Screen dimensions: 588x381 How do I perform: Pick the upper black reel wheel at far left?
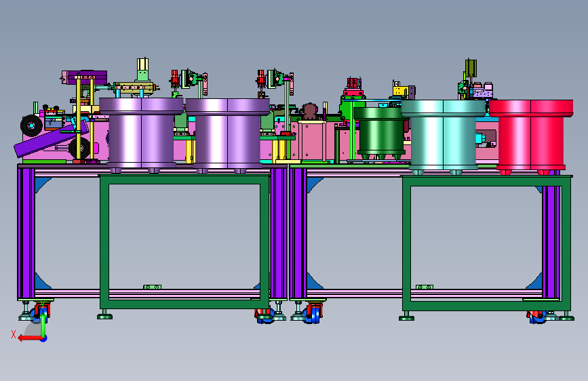click(x=31, y=125)
